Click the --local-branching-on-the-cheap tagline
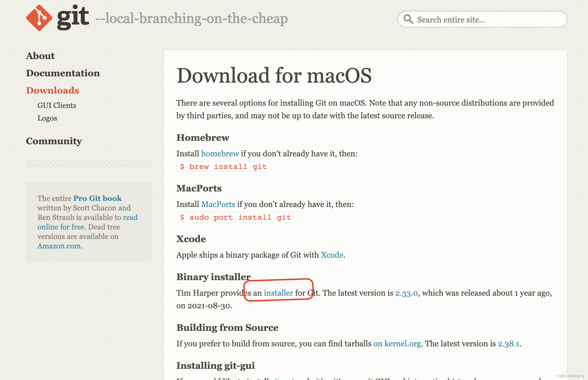The image size is (588, 380). coord(191,18)
